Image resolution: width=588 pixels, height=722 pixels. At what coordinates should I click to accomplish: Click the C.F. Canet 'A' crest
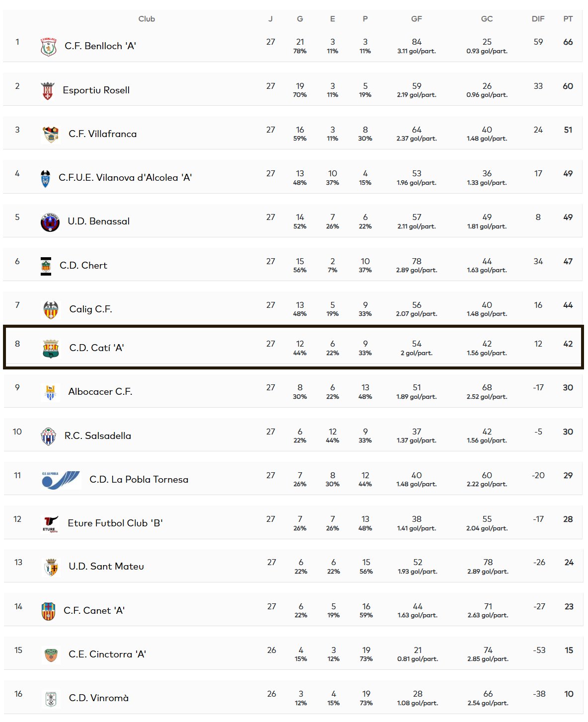pos(48,611)
